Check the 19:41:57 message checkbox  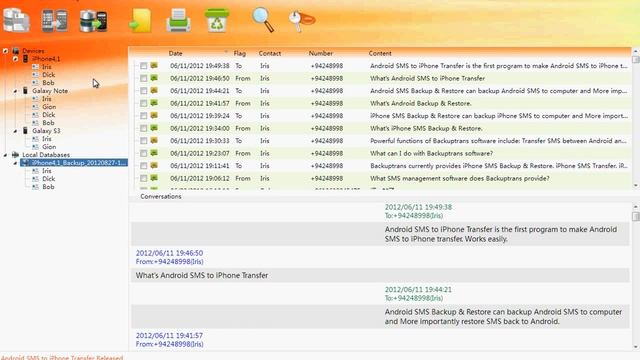143,103
